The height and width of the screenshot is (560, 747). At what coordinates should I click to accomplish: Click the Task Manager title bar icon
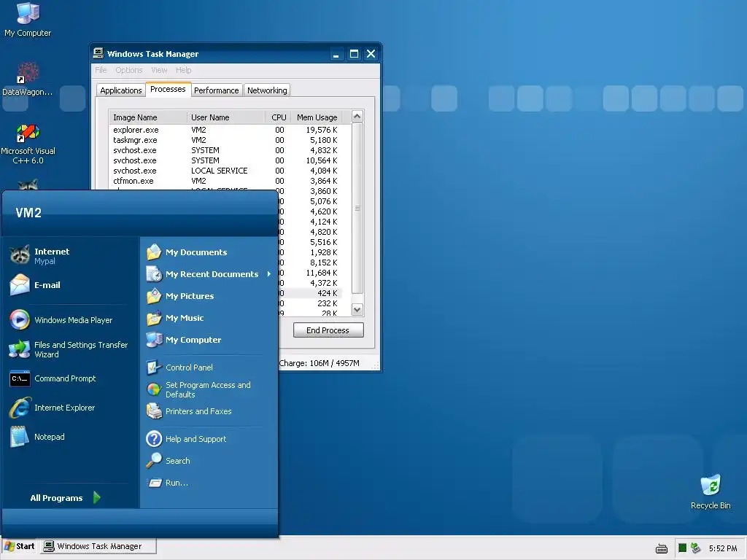98,53
